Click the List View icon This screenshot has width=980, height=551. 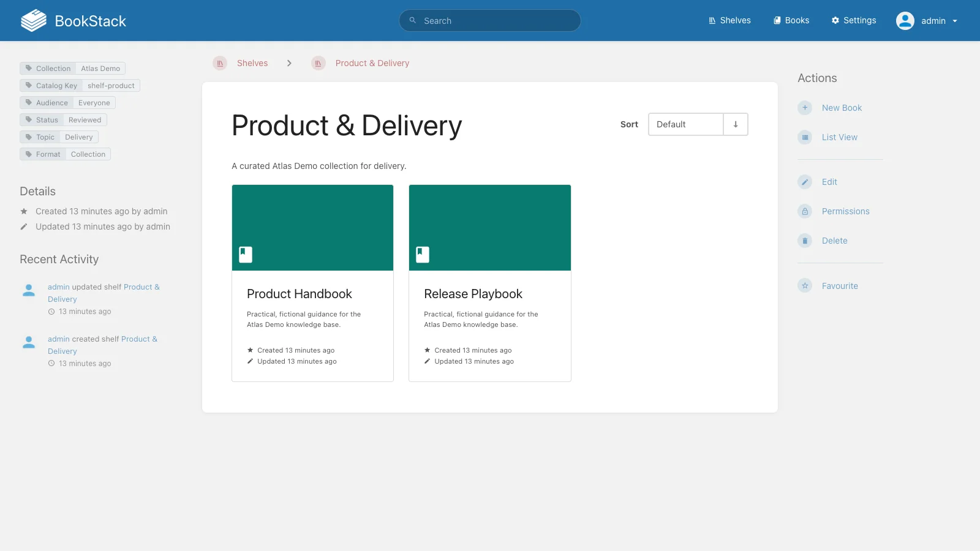coord(805,137)
